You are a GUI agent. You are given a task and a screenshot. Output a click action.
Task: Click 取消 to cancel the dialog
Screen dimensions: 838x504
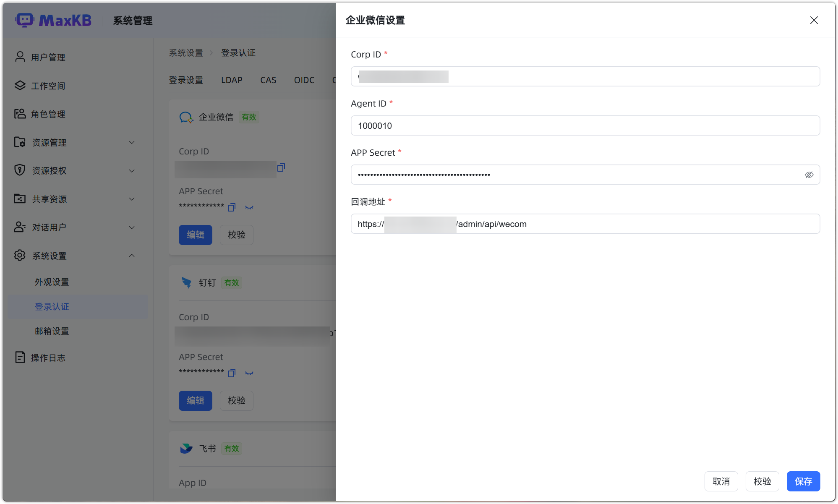click(x=721, y=481)
